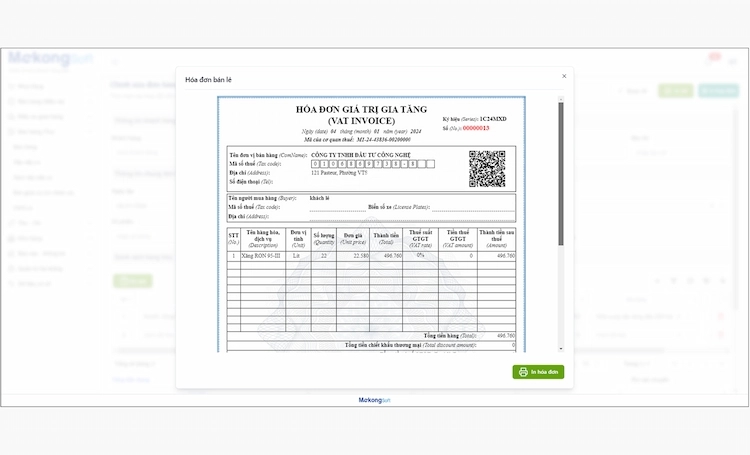Close the Hóa đơn bán lẻ dialog
The height and width of the screenshot is (455, 750).
pyautogui.click(x=564, y=76)
